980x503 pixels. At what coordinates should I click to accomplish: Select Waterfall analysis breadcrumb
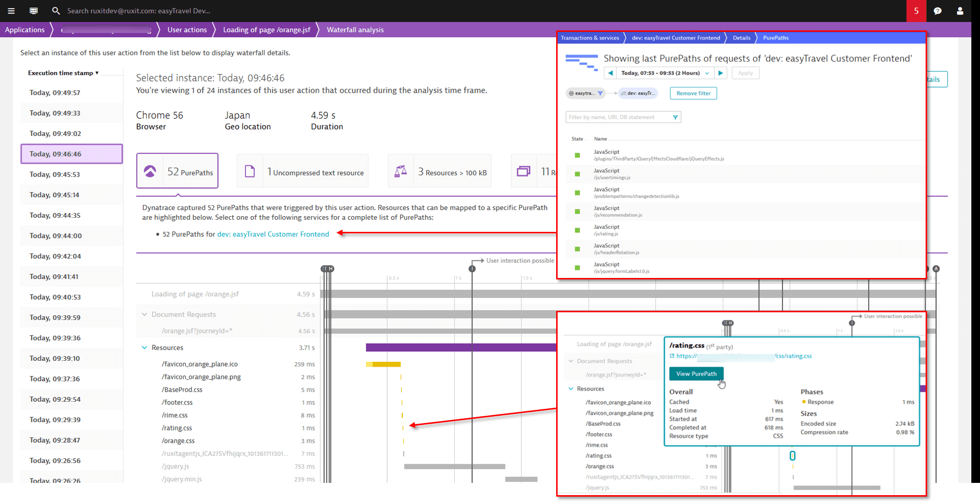click(355, 30)
